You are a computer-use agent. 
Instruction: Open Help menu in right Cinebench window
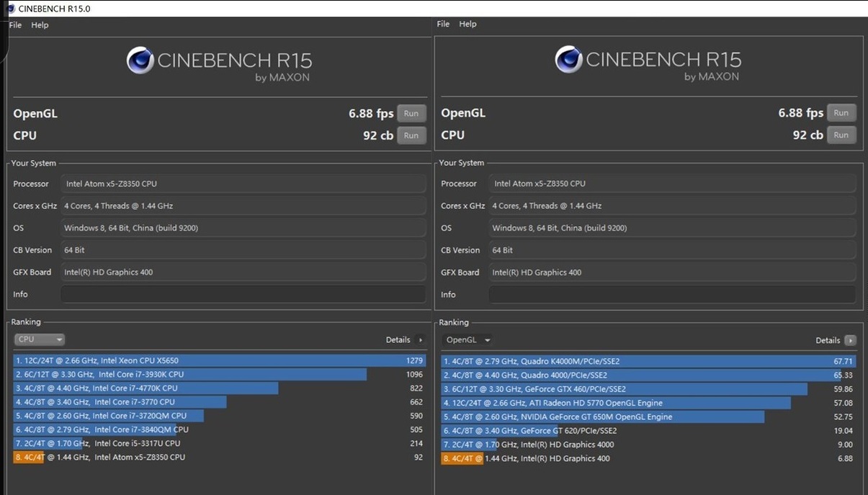tap(468, 24)
